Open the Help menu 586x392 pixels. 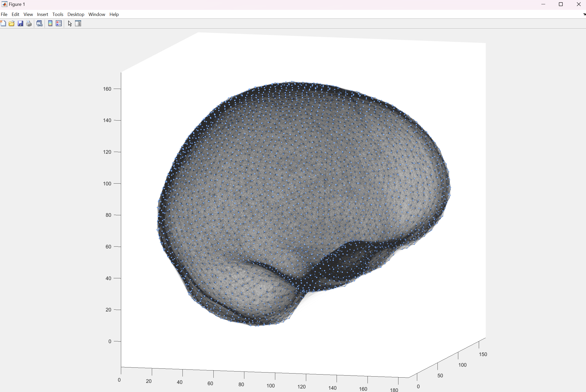(114, 14)
